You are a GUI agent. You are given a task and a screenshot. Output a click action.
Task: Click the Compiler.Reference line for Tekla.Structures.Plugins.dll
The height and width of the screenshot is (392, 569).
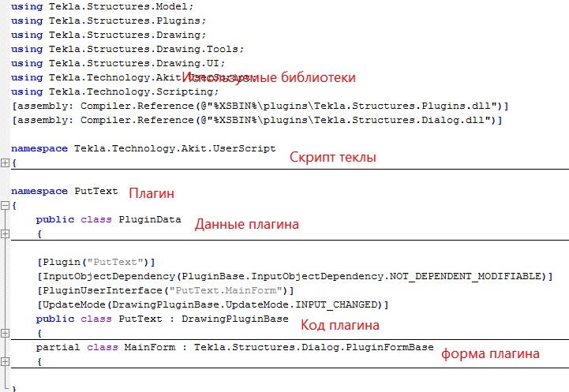pos(260,106)
